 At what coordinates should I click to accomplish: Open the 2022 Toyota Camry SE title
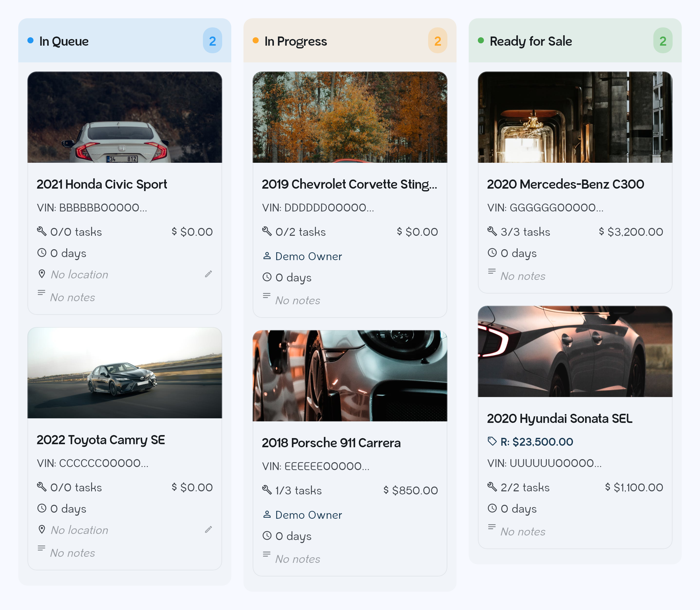coord(101,440)
